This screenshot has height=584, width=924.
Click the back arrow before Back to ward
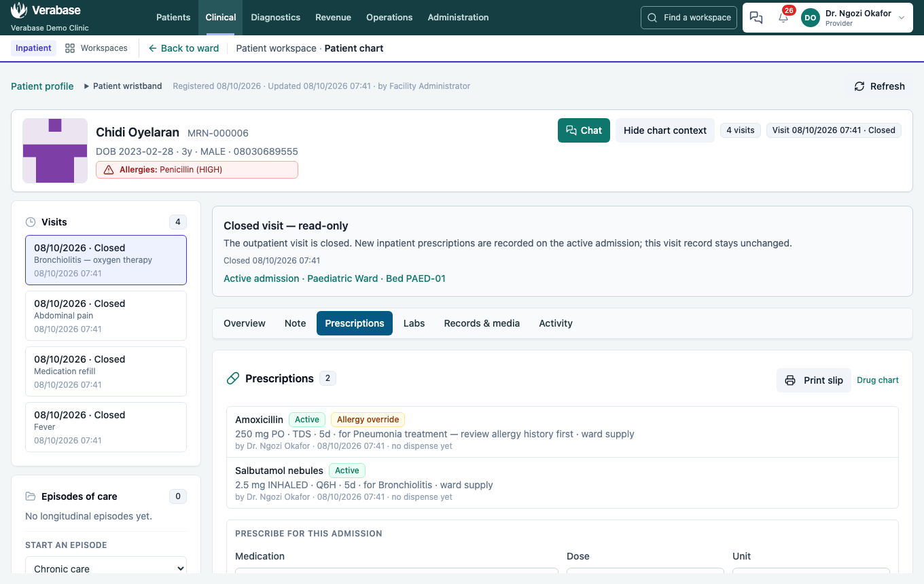tap(153, 48)
